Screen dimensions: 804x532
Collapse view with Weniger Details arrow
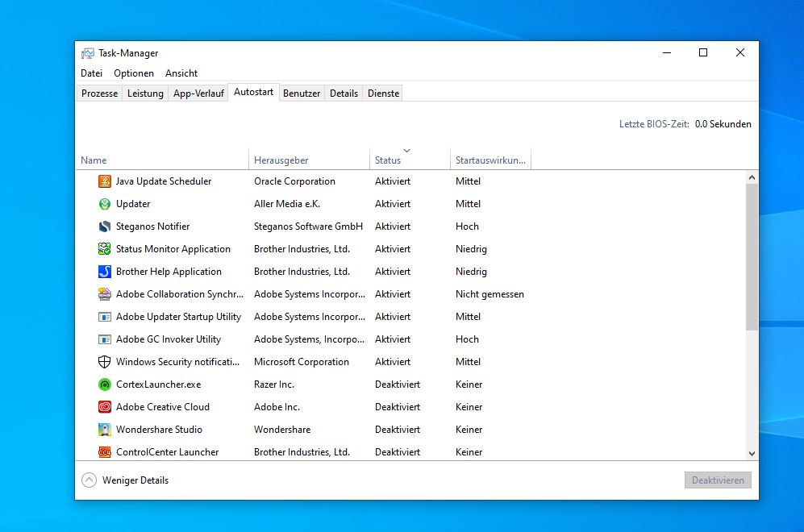pyautogui.click(x=90, y=480)
